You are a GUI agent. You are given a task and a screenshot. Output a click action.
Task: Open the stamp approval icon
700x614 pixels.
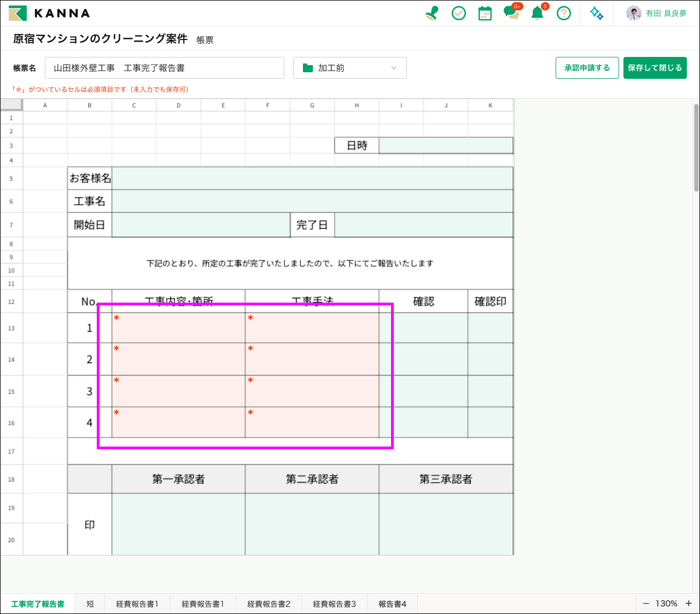click(432, 13)
